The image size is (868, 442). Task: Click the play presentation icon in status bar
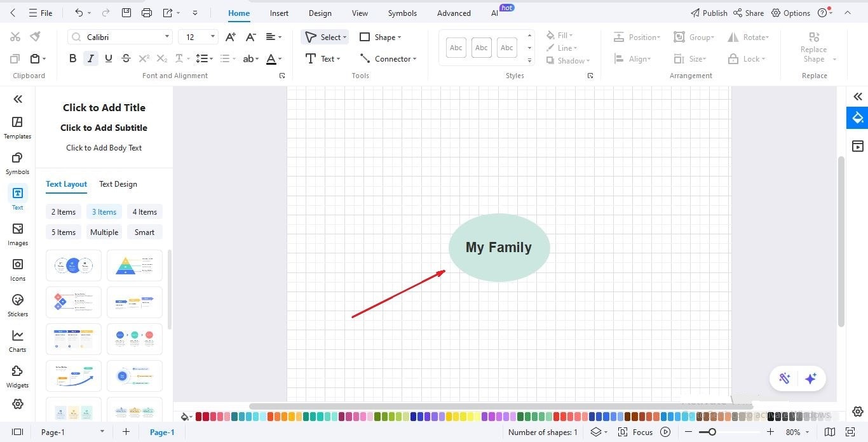coord(665,432)
